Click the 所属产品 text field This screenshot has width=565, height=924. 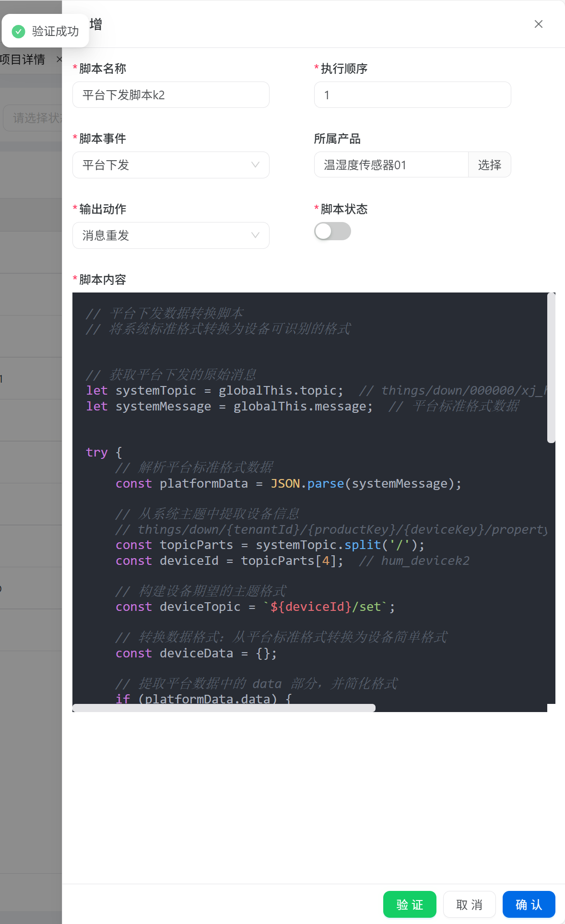click(x=390, y=165)
